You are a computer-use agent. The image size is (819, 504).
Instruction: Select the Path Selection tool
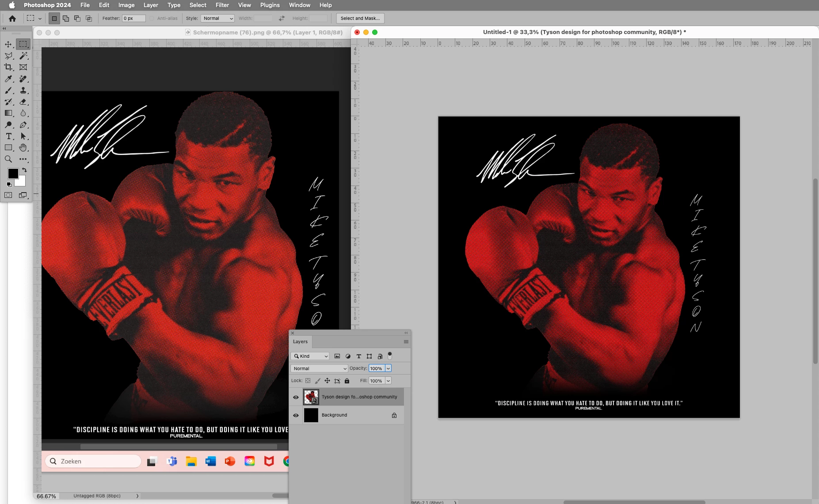click(x=23, y=136)
